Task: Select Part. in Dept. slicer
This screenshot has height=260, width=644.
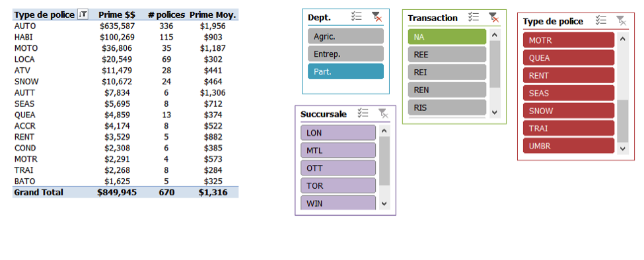Action: tap(346, 71)
